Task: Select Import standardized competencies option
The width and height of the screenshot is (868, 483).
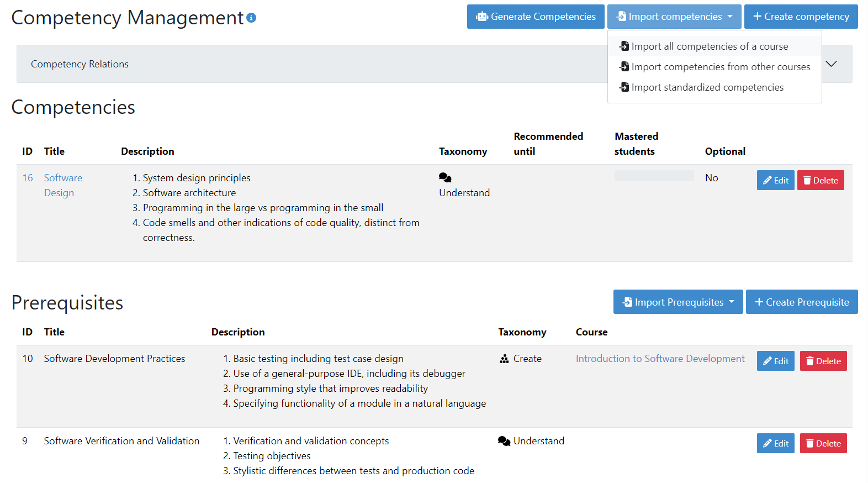Action: pos(707,87)
